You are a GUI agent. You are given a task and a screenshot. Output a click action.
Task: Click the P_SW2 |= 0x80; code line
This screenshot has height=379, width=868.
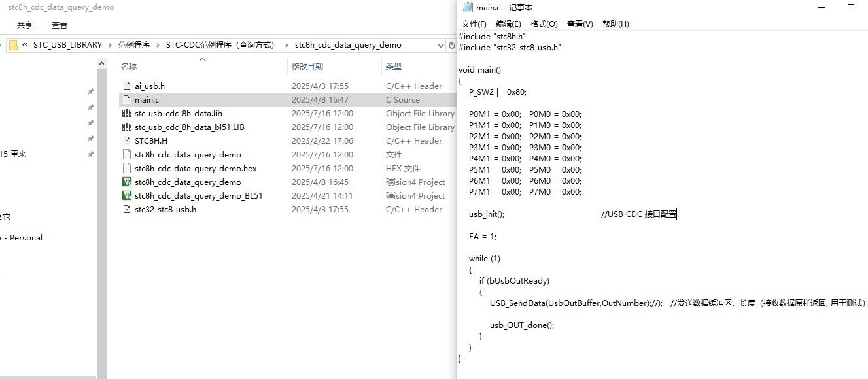pos(498,91)
